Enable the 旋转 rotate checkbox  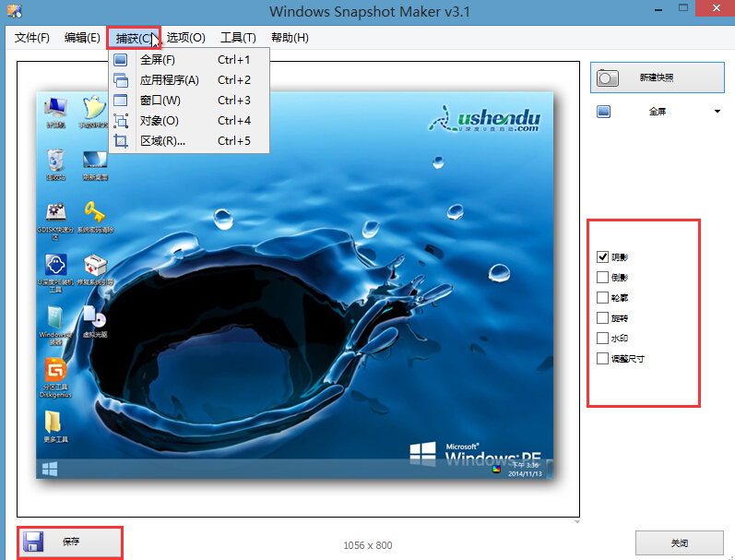pyautogui.click(x=602, y=318)
